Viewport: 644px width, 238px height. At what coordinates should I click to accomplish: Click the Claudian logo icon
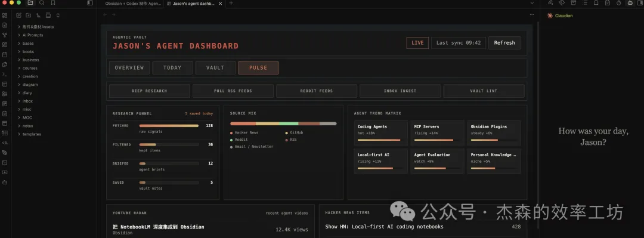click(550, 16)
